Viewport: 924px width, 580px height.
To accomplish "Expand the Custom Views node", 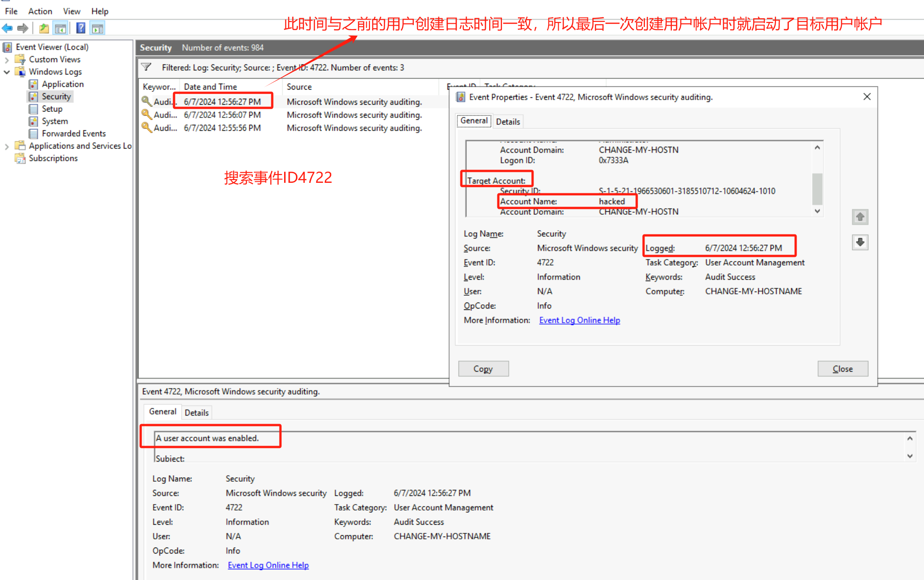I will tap(6, 59).
